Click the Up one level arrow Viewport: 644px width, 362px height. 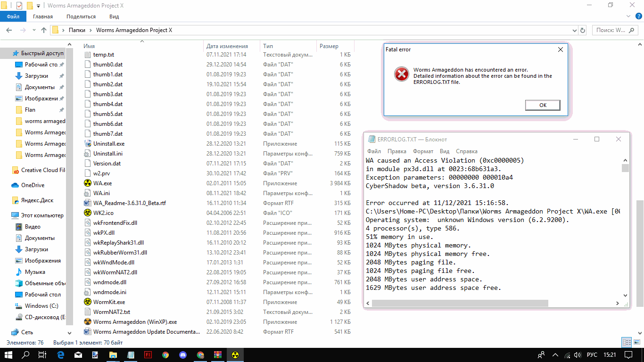click(x=44, y=30)
